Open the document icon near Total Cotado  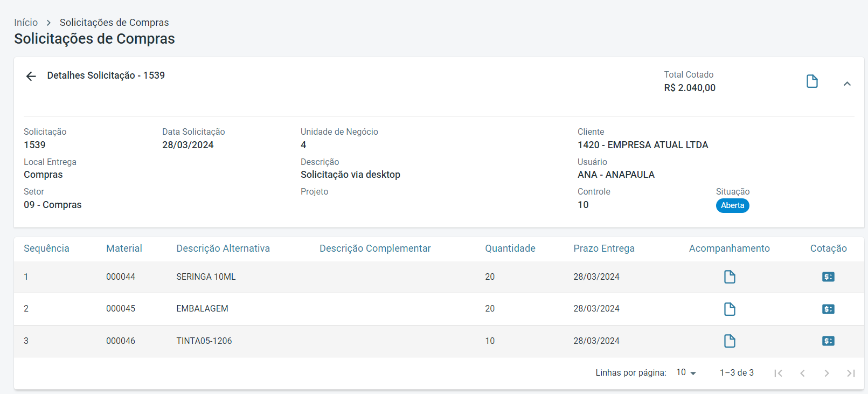pos(812,81)
